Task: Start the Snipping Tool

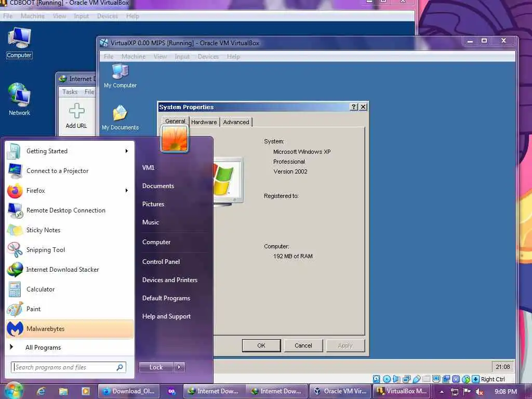Action: (x=70, y=250)
